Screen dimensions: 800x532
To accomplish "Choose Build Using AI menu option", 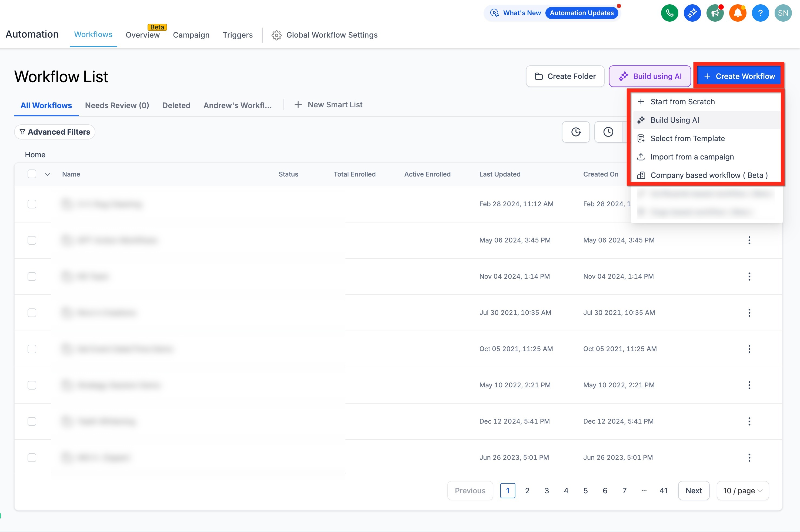I will click(707, 120).
